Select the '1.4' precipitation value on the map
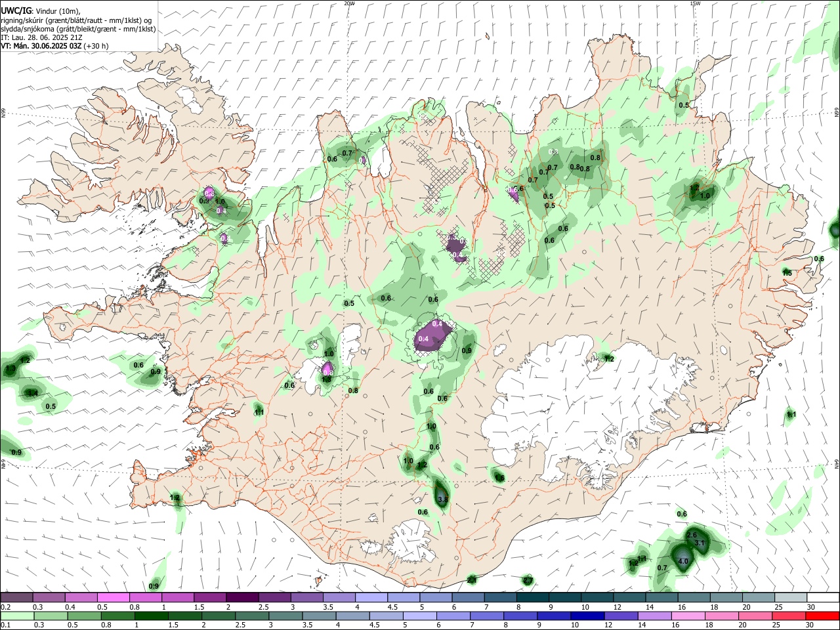The image size is (840, 630). [x=31, y=392]
